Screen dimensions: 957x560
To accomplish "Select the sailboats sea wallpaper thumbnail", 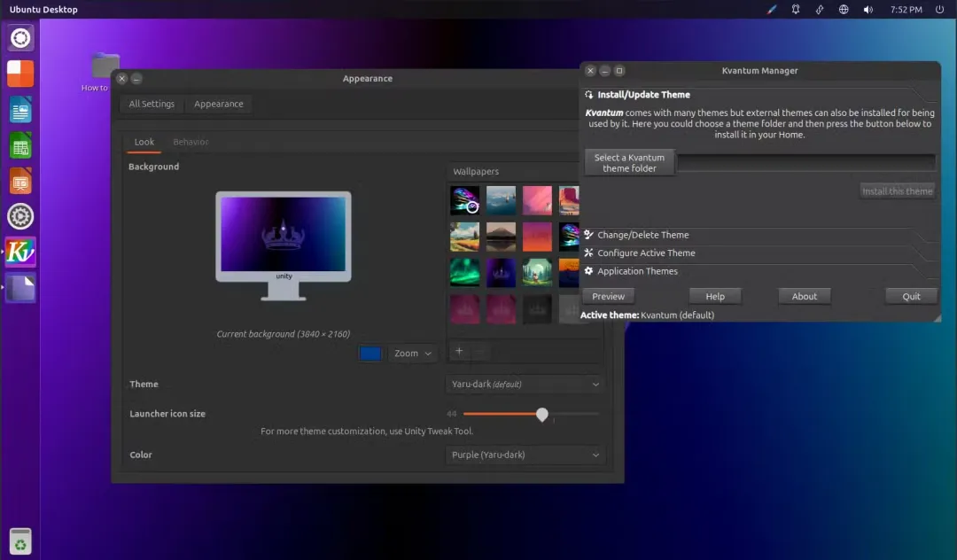I will [x=501, y=201].
